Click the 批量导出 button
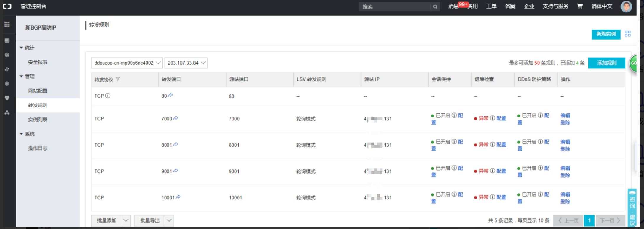The height and width of the screenshot is (229, 644). point(149,220)
